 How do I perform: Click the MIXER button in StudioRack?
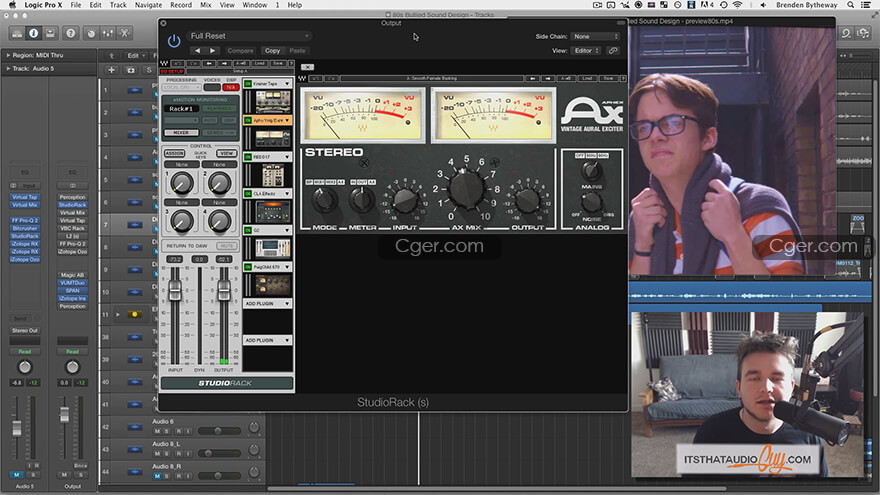[x=181, y=132]
